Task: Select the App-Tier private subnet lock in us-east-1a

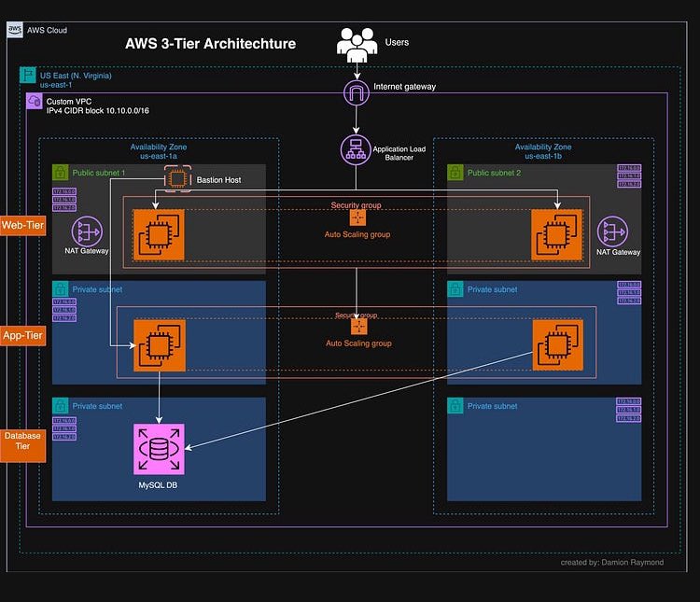Action: pos(61,289)
